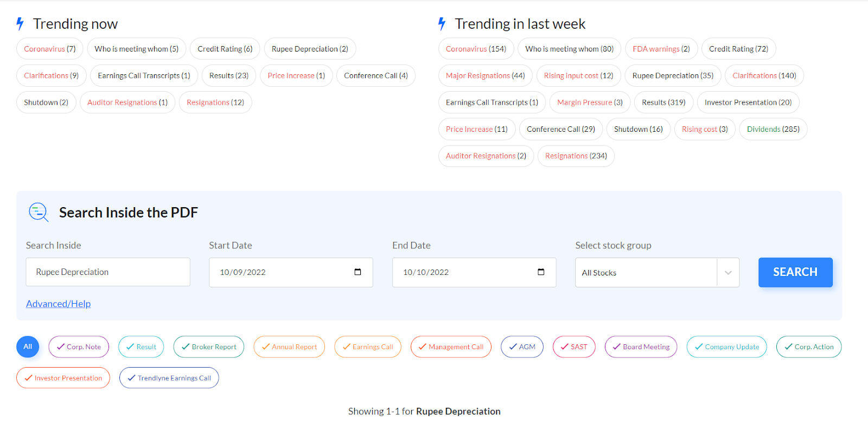Viewport: 868px width, 430px height.
Task: Select Conference Call (4) trending tag
Action: (376, 75)
